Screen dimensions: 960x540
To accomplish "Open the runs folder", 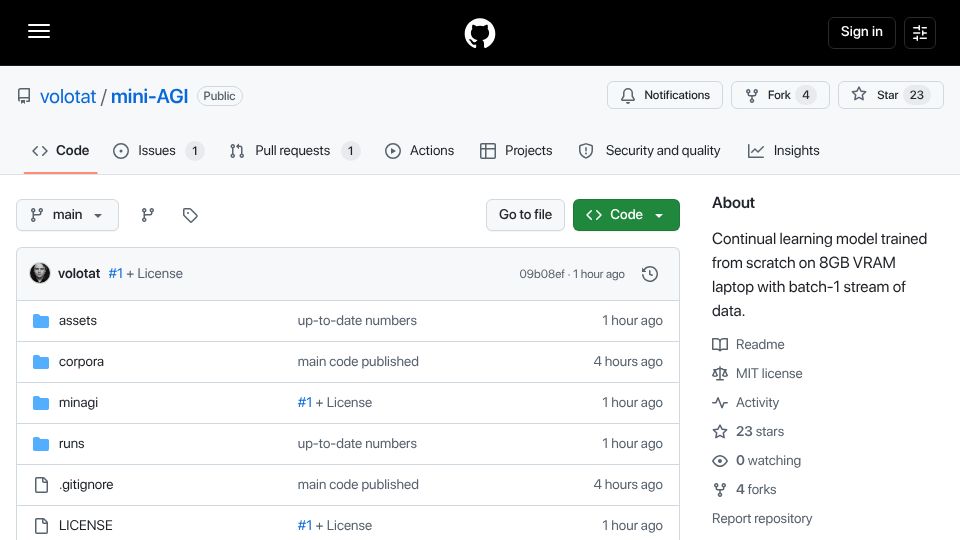I will (x=72, y=444).
